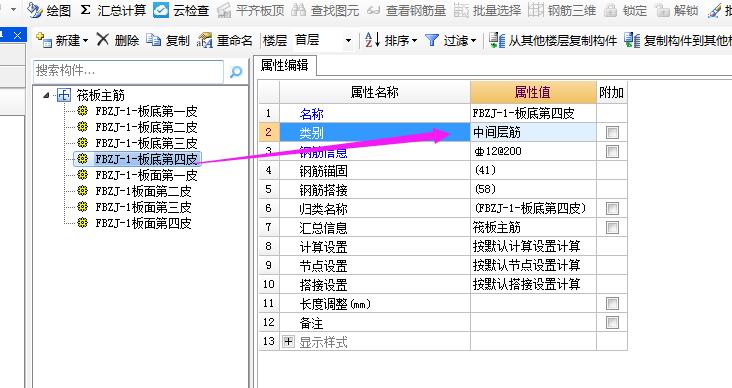This screenshot has height=388, width=732.
Task: Click 汇总信息 value 筏板主筋 cell
Action: pyautogui.click(x=533, y=227)
